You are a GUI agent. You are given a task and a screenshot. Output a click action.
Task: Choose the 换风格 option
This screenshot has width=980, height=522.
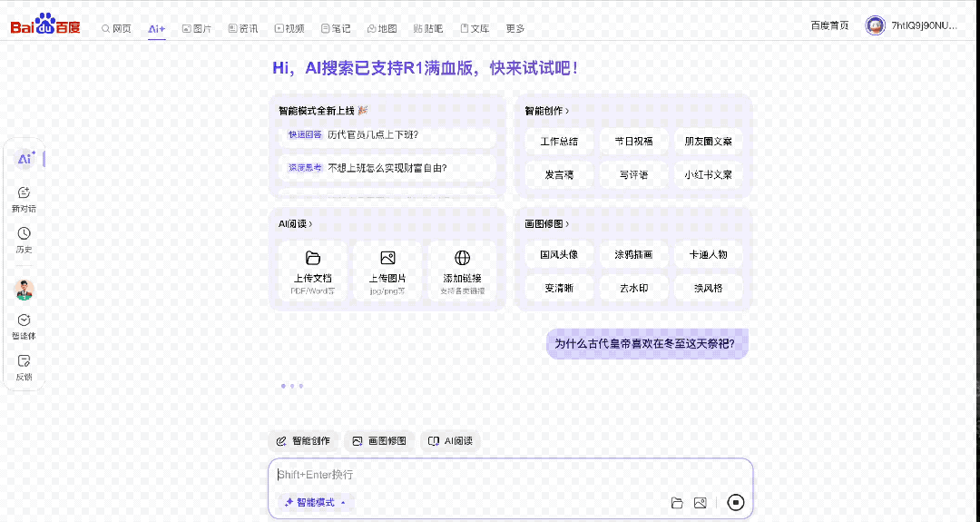[708, 288]
